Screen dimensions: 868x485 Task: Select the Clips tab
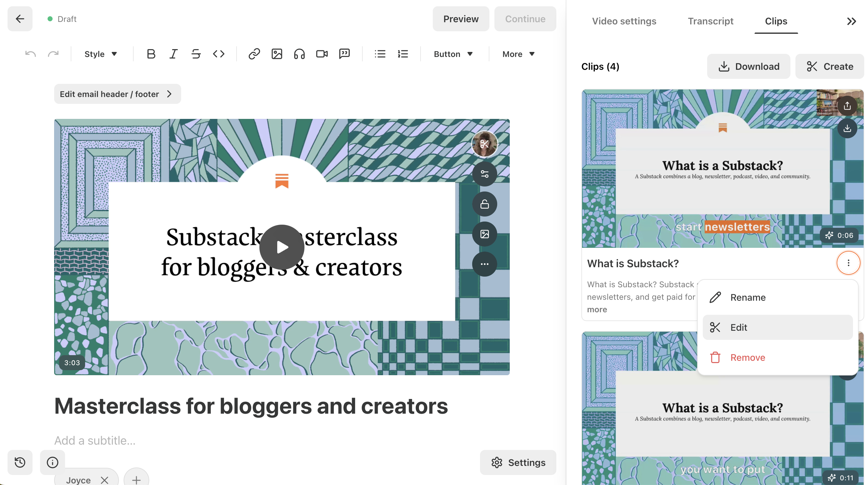[x=776, y=21]
